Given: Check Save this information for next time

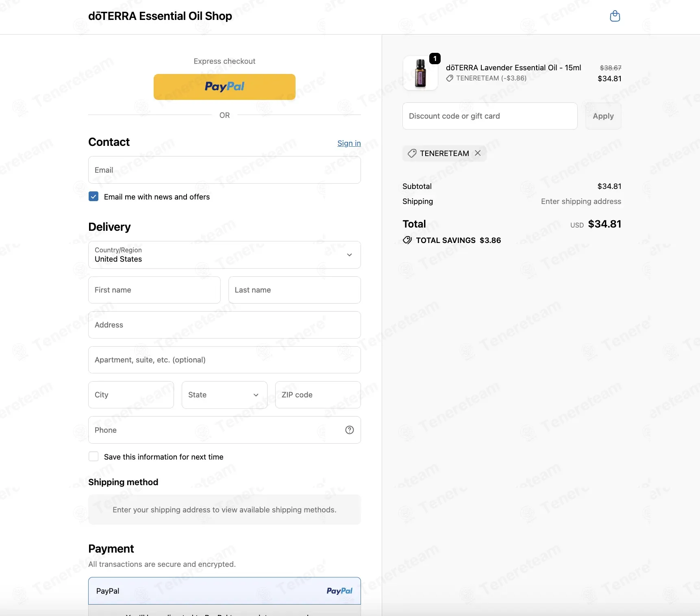Looking at the screenshot, I should [x=93, y=457].
